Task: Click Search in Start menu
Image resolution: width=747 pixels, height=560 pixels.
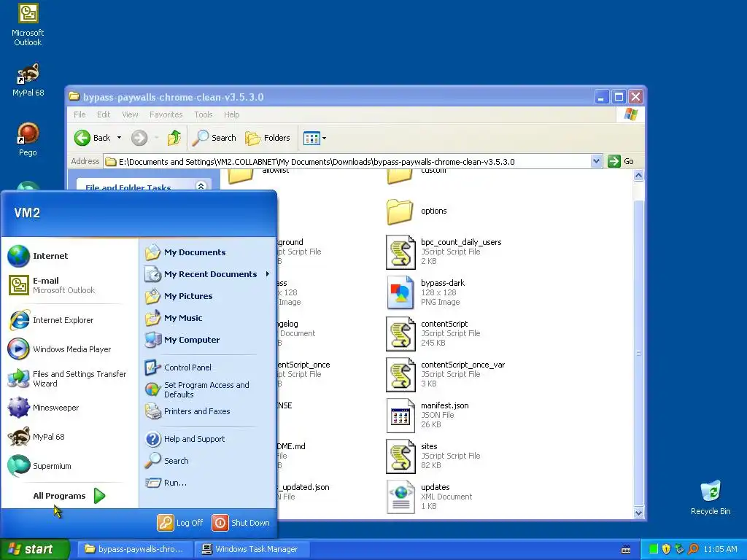Action: (x=167, y=461)
